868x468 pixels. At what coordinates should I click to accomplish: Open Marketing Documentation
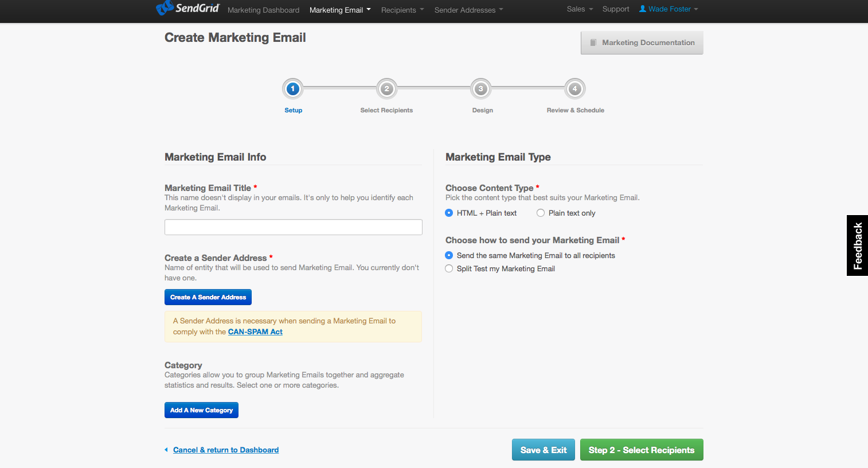642,42
